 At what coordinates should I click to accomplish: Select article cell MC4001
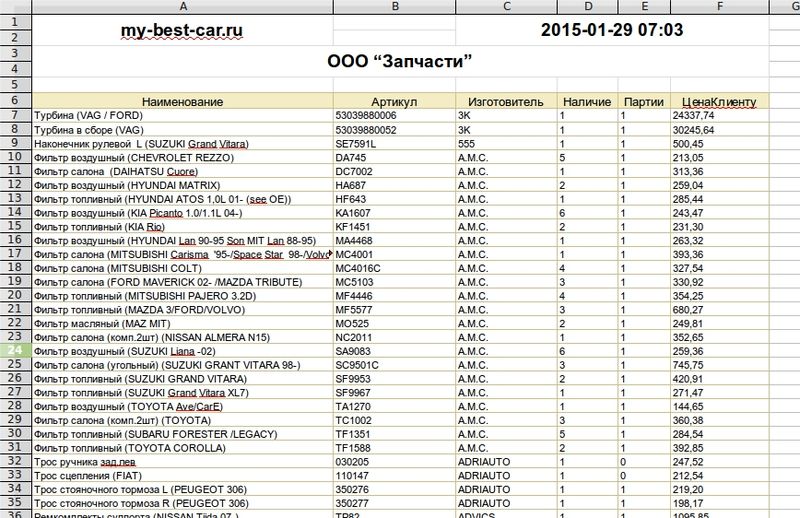(394, 254)
